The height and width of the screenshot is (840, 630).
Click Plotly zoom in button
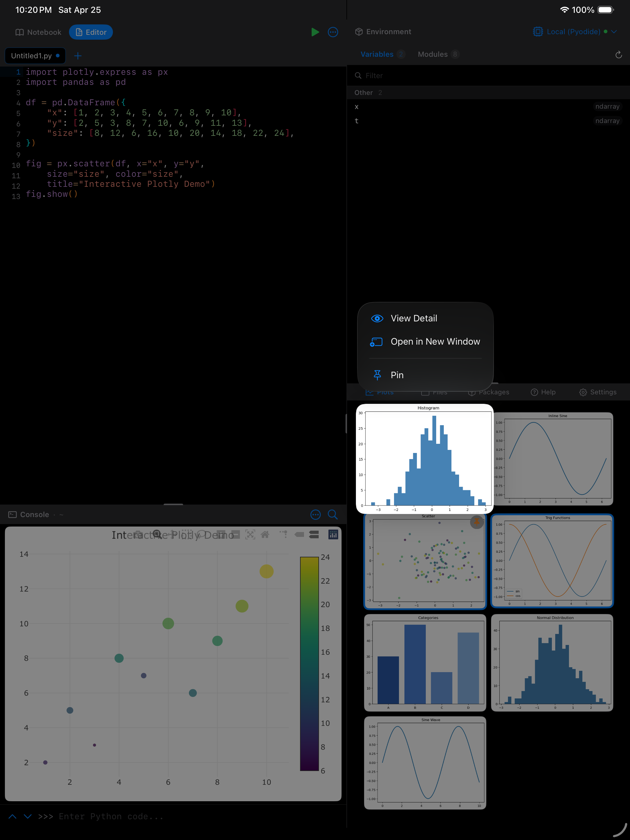(221, 534)
